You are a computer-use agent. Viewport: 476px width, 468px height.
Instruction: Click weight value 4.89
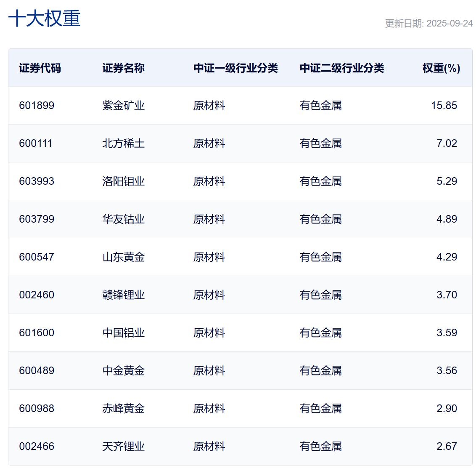click(447, 219)
